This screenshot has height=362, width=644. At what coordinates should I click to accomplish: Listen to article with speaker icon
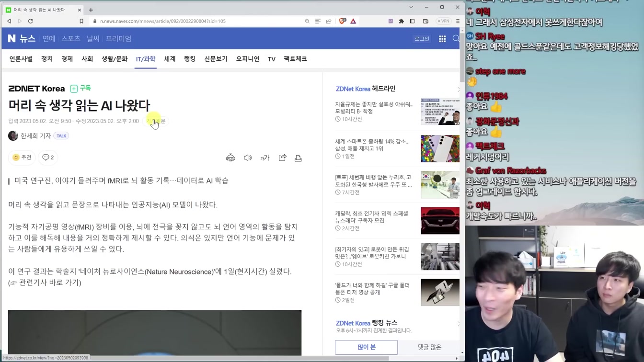coord(248,158)
